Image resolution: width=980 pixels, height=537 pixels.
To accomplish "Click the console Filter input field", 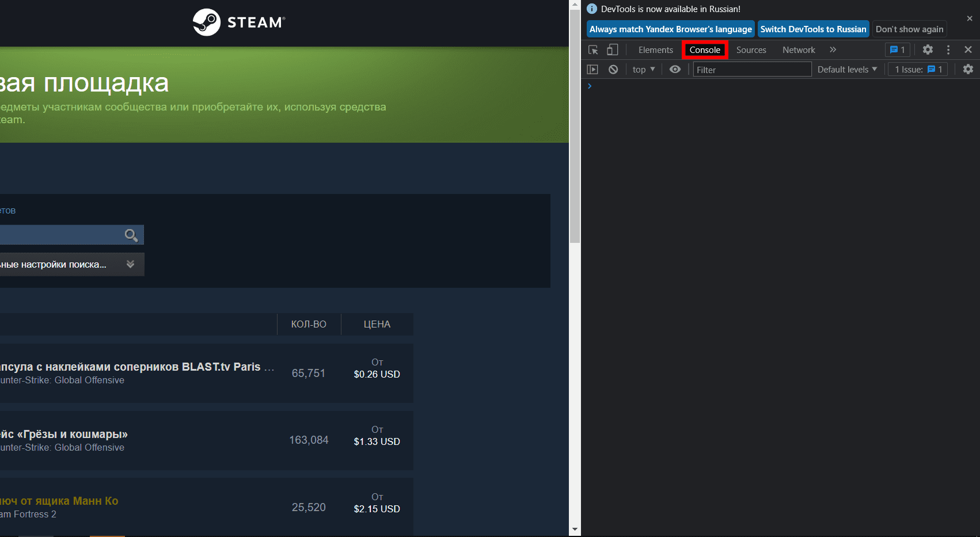I will 752,70.
